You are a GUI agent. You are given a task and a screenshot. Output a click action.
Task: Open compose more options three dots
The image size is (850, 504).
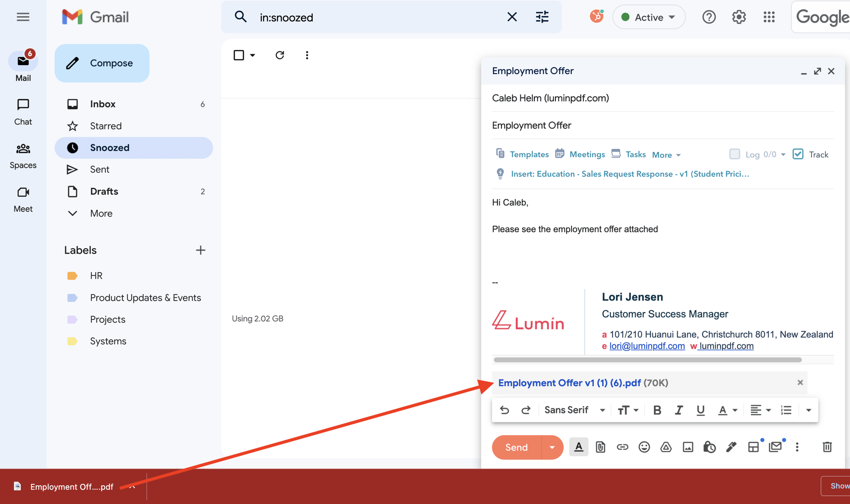(x=797, y=447)
